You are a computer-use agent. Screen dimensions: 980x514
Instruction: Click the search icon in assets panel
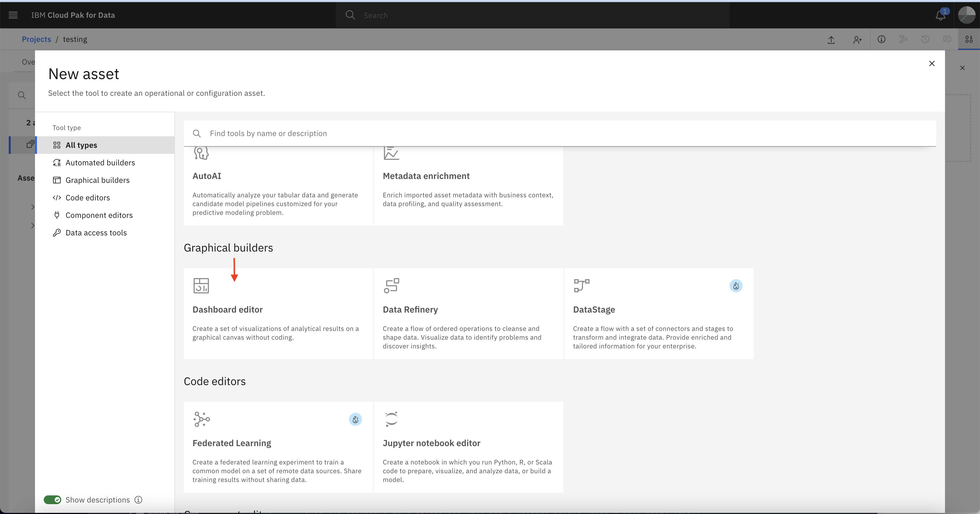[22, 95]
